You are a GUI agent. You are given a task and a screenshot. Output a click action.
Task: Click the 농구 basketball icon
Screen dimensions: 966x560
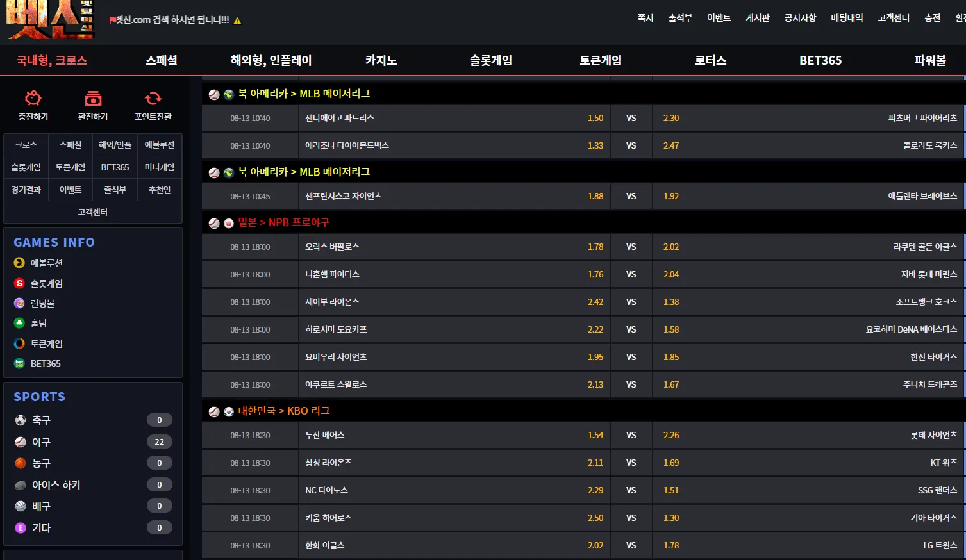click(x=21, y=463)
